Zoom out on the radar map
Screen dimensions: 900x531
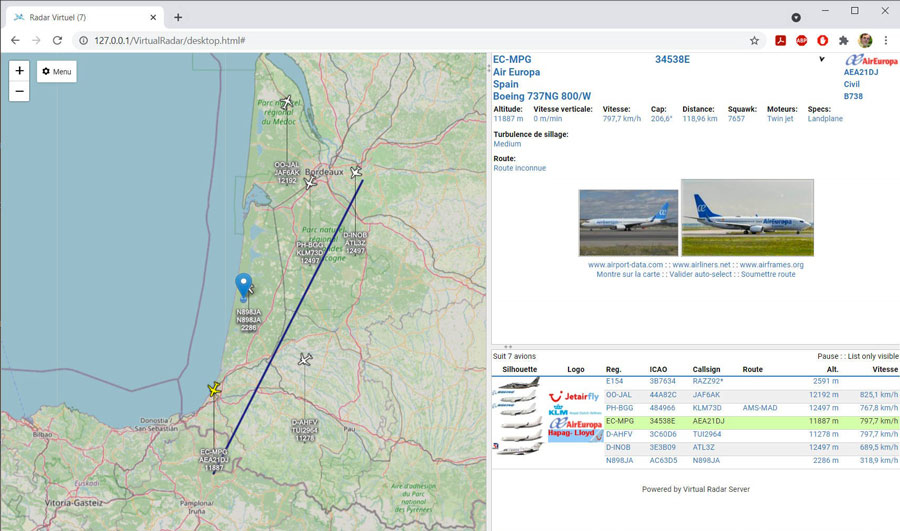19,91
